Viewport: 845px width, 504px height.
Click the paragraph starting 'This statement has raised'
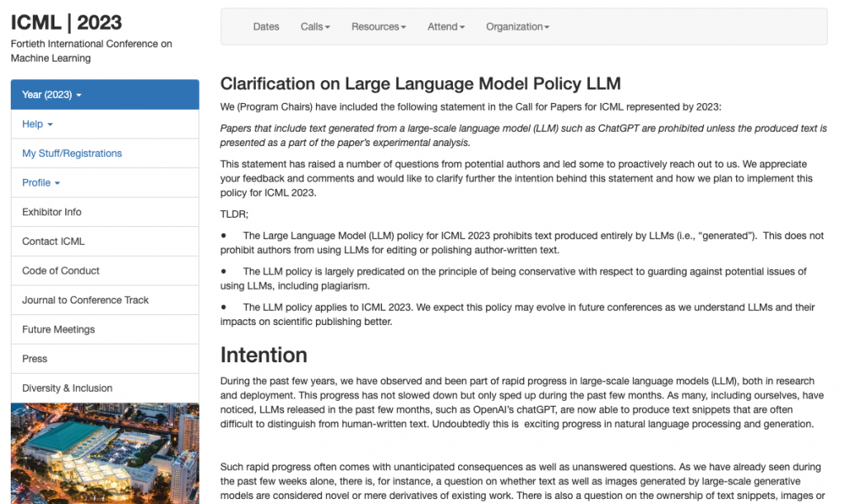pyautogui.click(x=517, y=178)
